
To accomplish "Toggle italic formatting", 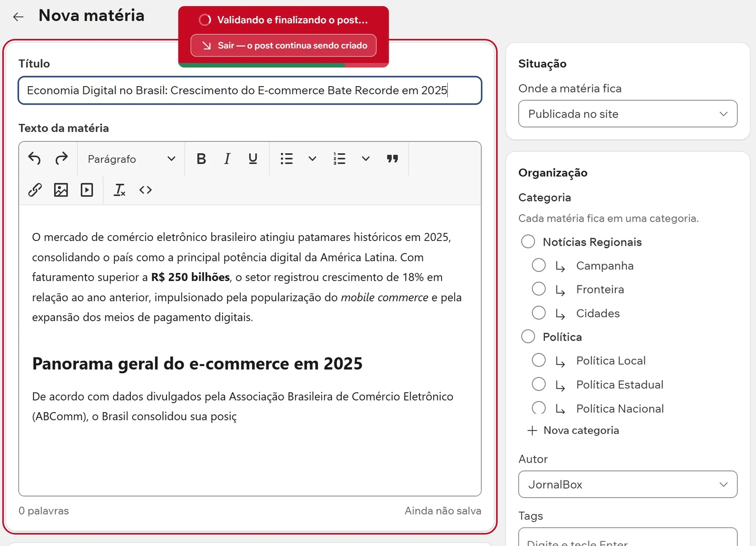I will tap(227, 159).
